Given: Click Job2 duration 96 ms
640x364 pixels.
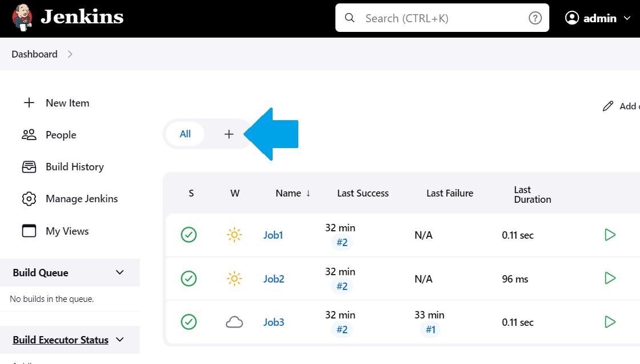Looking at the screenshot, I should pyautogui.click(x=515, y=279).
